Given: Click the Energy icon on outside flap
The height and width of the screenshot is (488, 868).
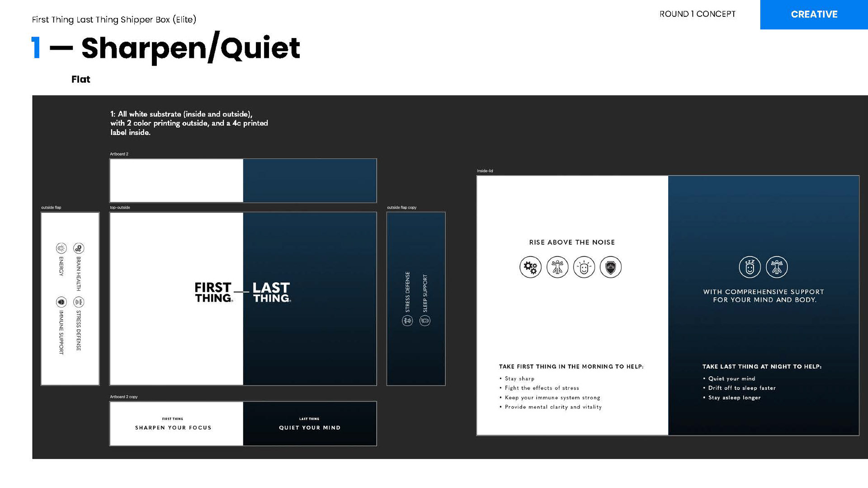Looking at the screenshot, I should point(61,248).
